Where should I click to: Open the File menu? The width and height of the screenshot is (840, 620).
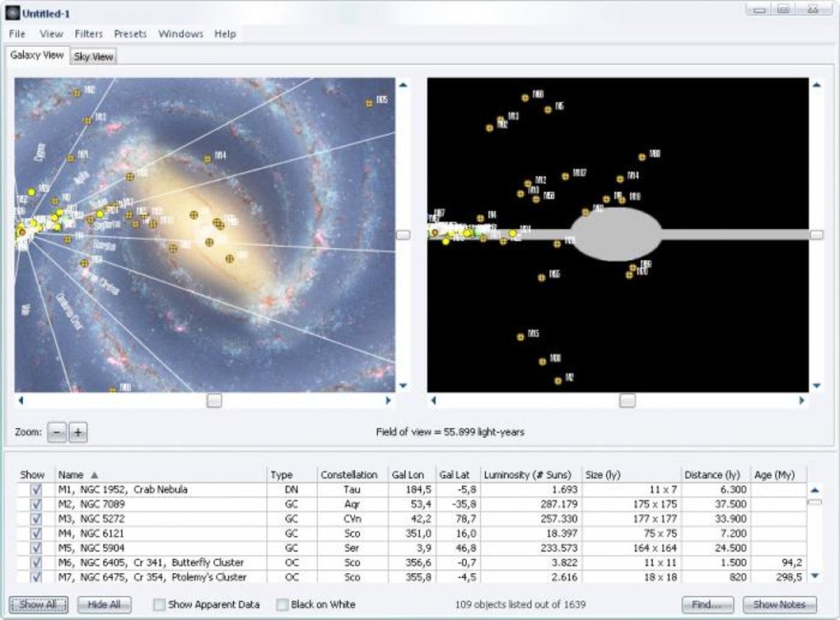(17, 34)
